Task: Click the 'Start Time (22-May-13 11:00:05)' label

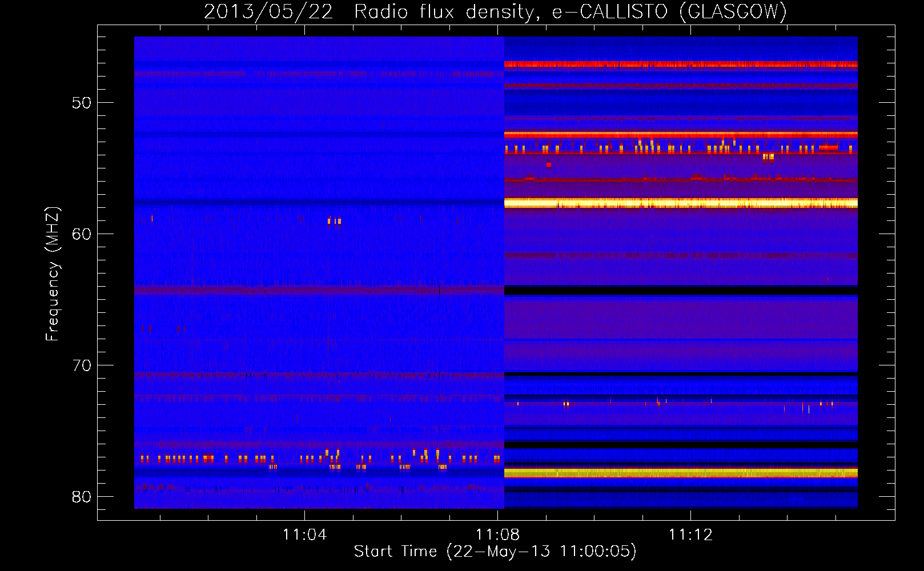Action: [495, 552]
